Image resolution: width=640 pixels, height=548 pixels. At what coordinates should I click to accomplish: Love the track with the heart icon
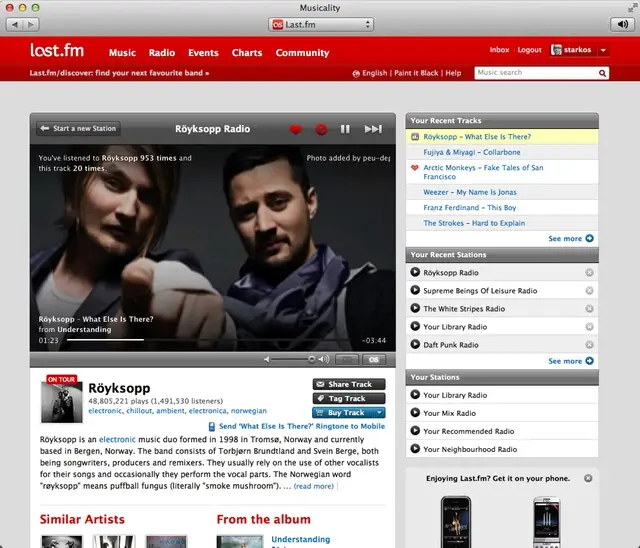[x=296, y=129]
